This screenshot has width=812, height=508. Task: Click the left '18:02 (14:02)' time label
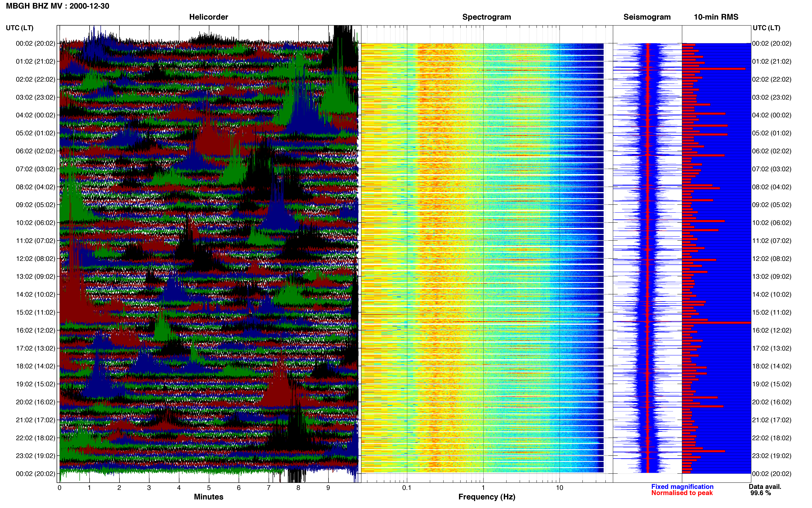[36, 366]
